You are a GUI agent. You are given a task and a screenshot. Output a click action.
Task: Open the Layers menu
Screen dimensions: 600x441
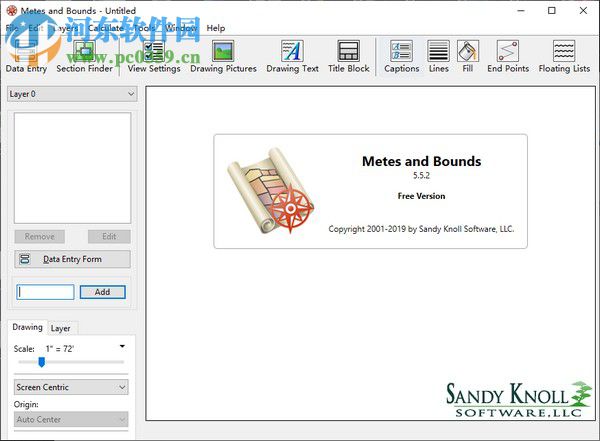coord(65,28)
